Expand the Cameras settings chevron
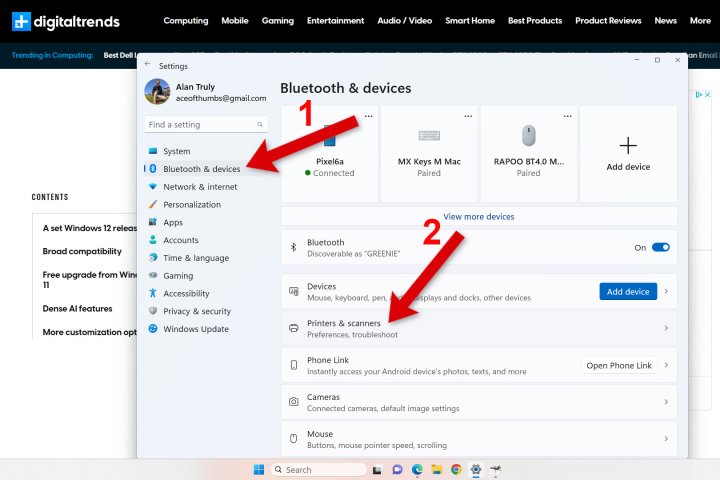720x480 pixels. [666, 402]
